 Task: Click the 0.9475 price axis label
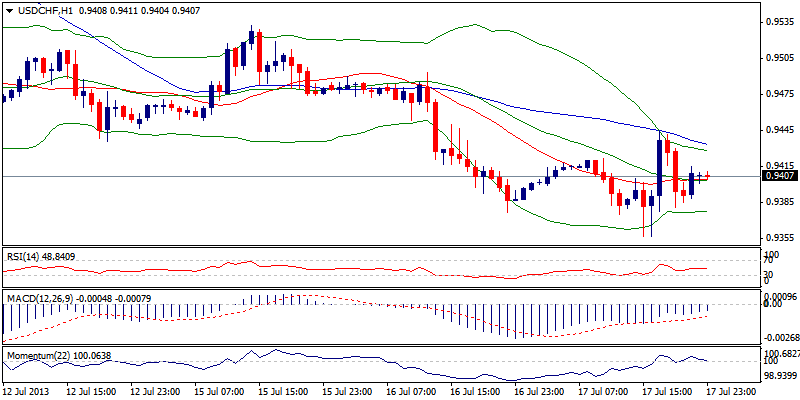pyautogui.click(x=778, y=94)
